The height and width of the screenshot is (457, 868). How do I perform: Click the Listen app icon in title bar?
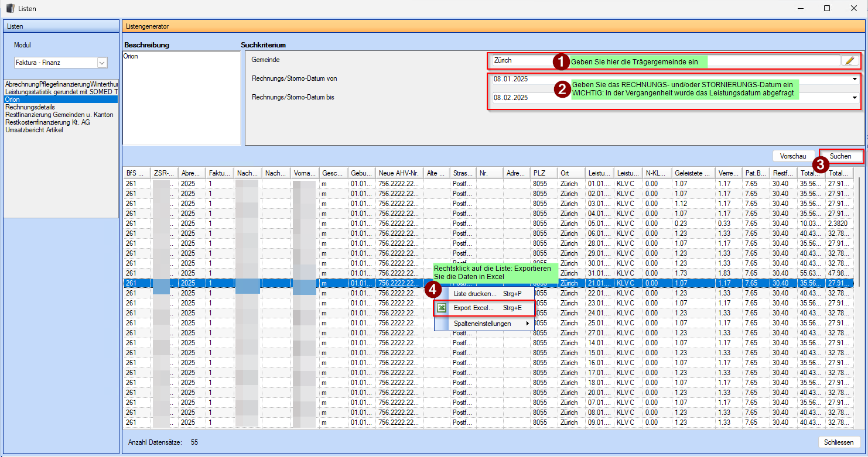(10, 8)
